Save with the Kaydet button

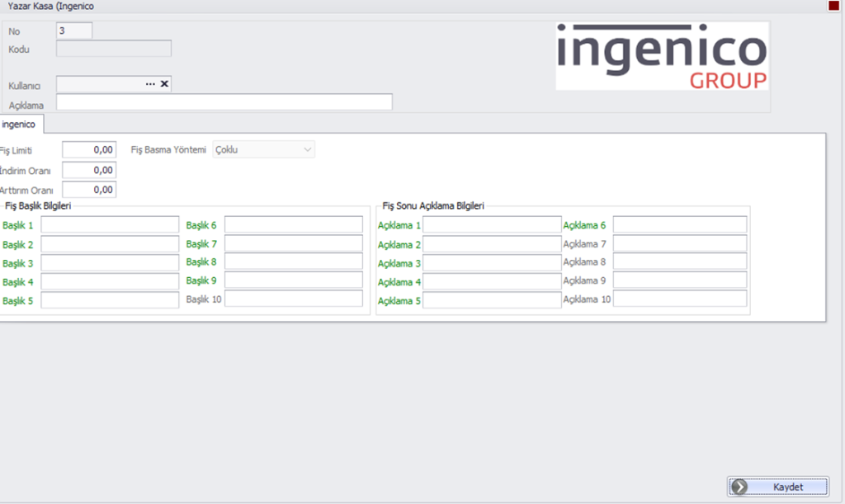click(x=778, y=487)
